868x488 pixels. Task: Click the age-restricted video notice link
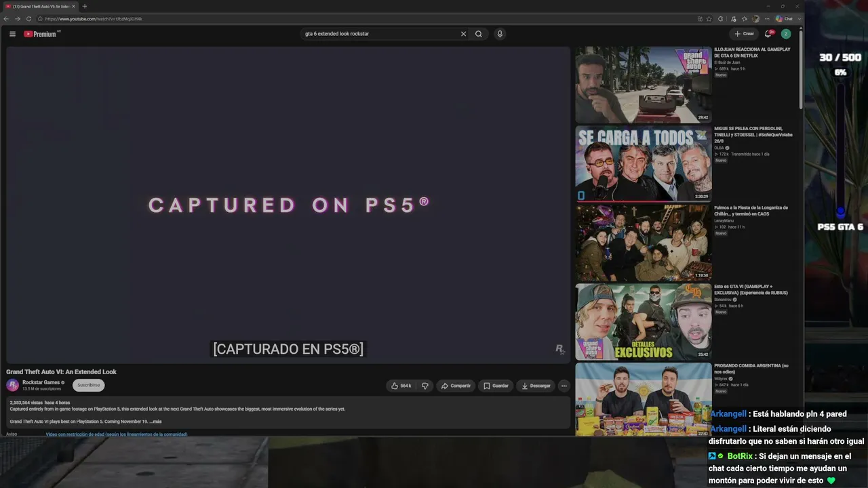[x=117, y=434]
